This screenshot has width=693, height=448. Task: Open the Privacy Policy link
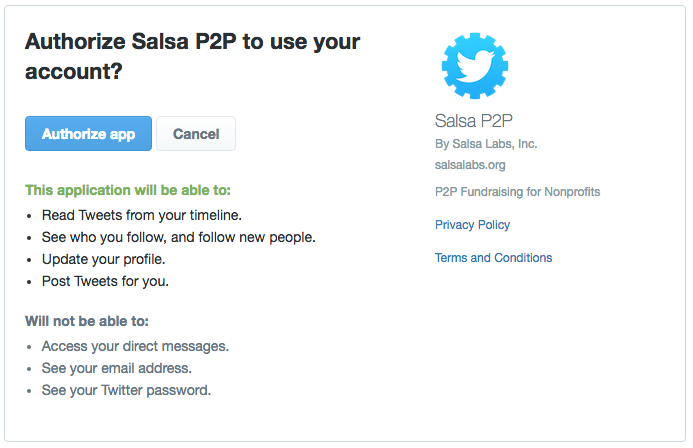(x=472, y=224)
